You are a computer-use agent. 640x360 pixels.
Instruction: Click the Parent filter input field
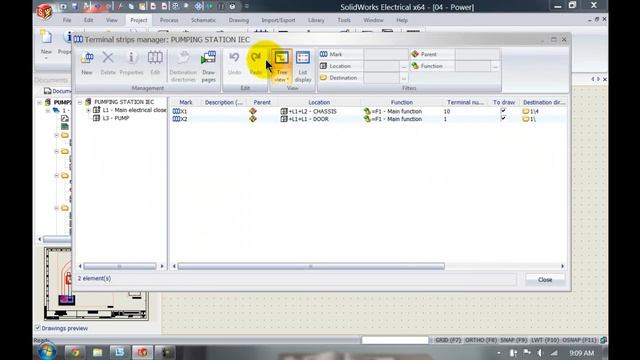[x=477, y=54]
